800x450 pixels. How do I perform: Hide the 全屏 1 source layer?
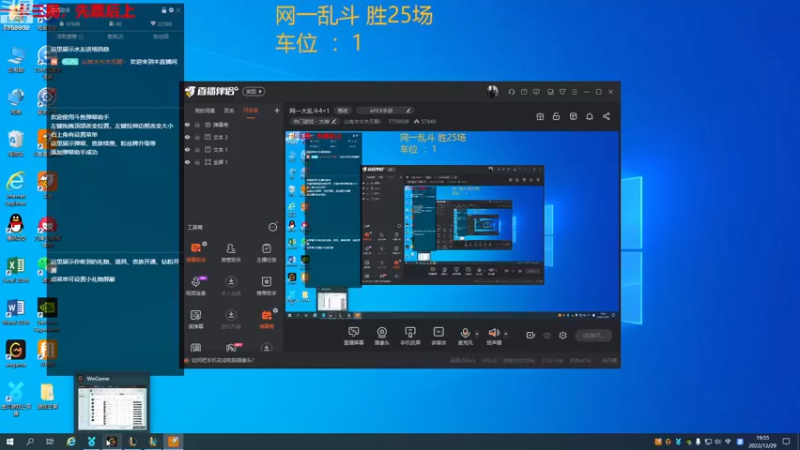click(187, 162)
